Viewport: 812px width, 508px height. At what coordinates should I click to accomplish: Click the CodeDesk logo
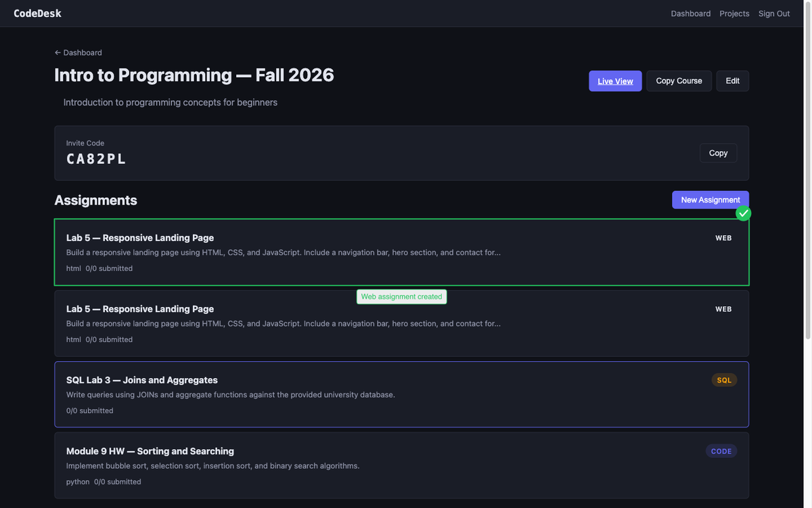point(38,14)
